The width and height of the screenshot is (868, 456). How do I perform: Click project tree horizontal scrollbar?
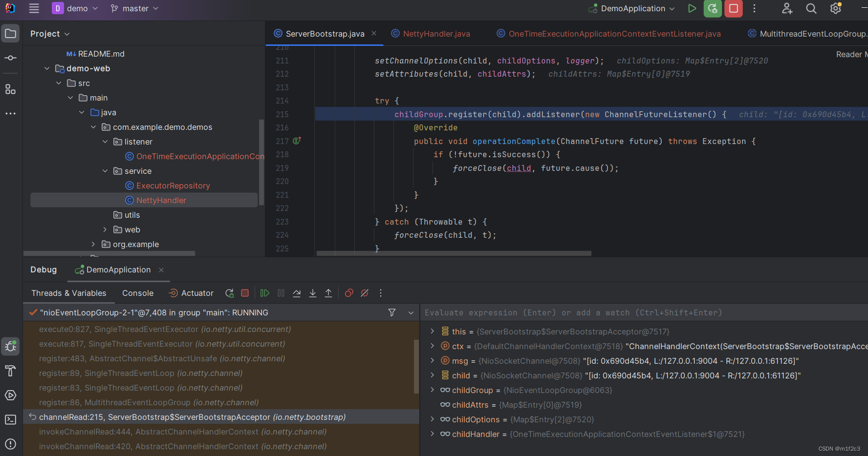coord(109,253)
